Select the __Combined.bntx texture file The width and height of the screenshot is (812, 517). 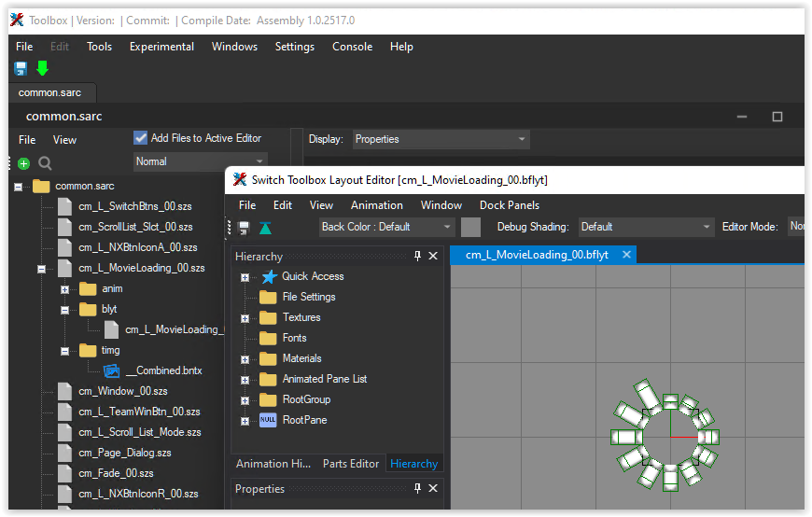pyautogui.click(x=153, y=370)
